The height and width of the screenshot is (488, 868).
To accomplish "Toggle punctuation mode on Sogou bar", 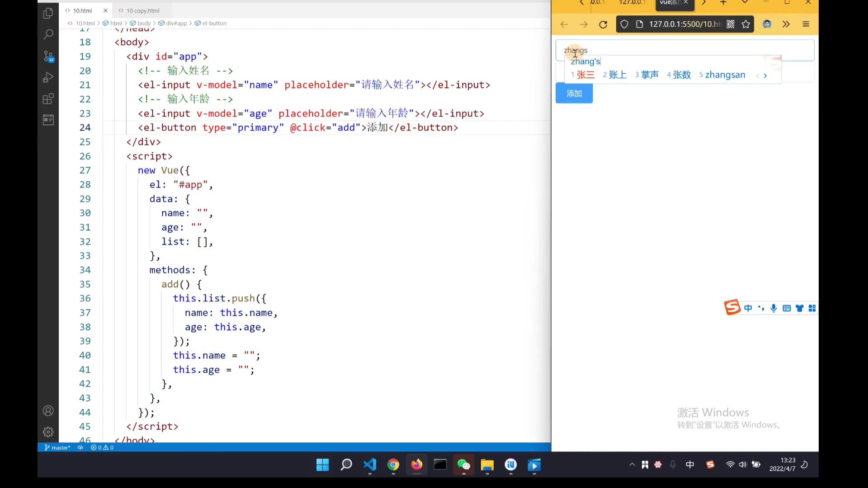I will 761,308.
